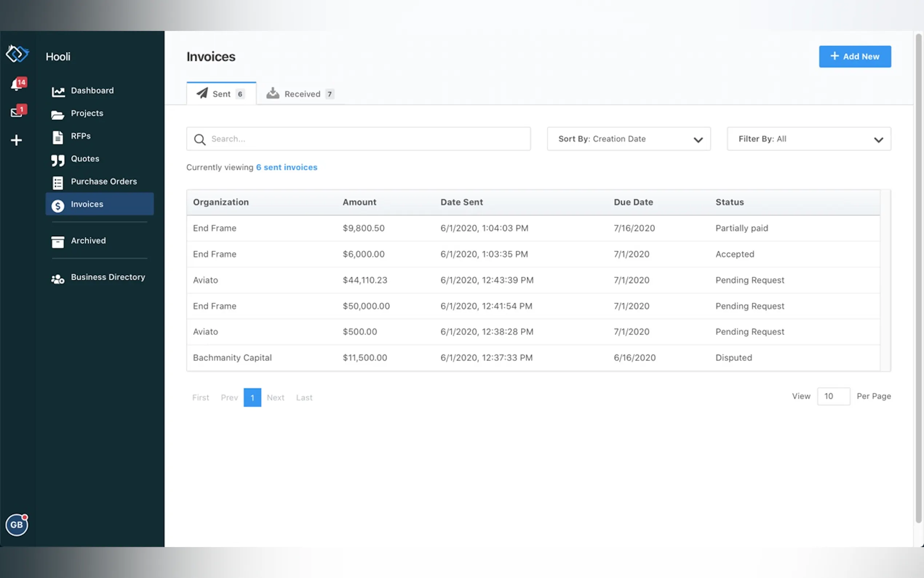Viewport: 924px width, 578px height.
Task: Click the per page view count field
Action: coord(833,396)
